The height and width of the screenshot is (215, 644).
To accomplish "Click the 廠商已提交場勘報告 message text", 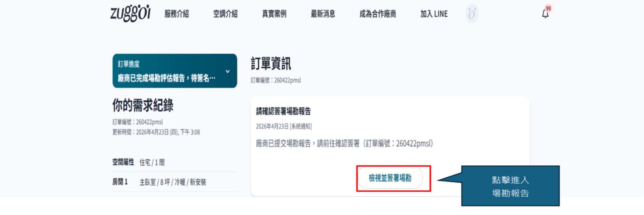I will (344, 143).
